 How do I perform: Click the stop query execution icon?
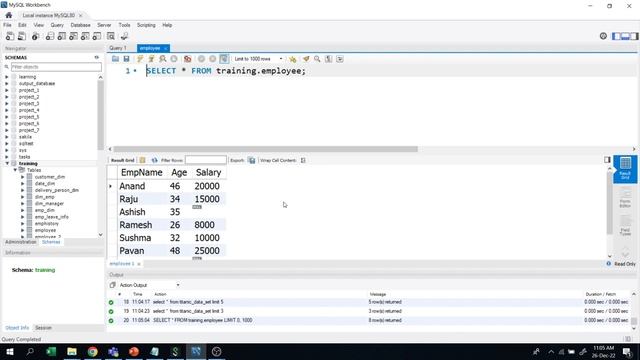pos(174,59)
